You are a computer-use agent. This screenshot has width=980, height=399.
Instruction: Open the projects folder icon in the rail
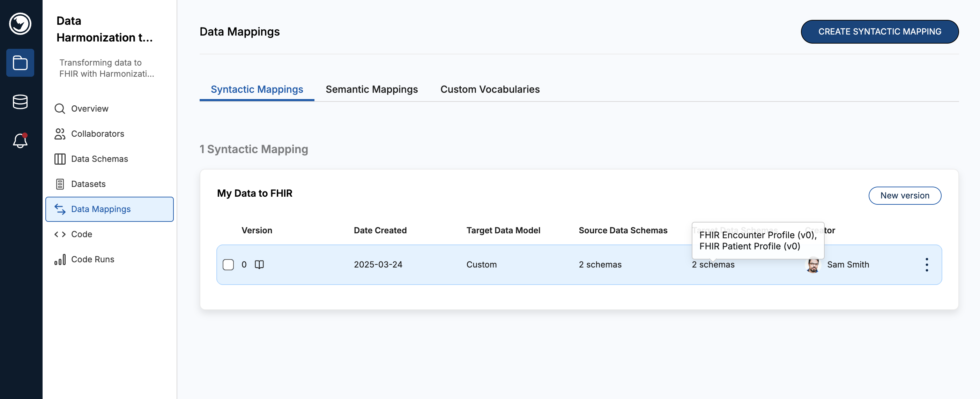[20, 63]
